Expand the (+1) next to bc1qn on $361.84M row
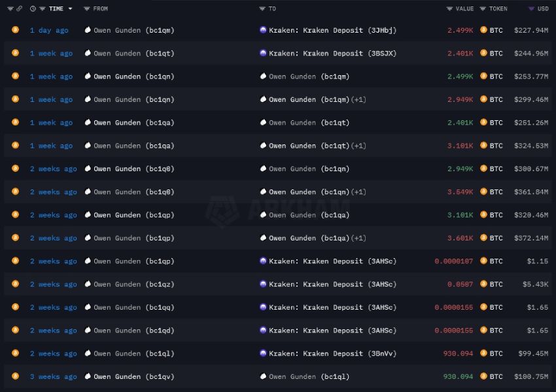Viewport: 556px width, 392px height. tap(358, 192)
